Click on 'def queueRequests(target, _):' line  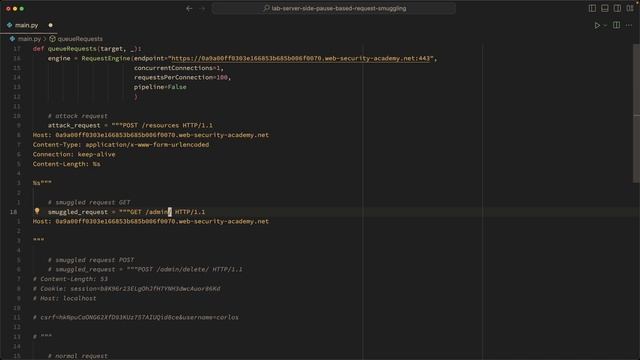point(87,49)
